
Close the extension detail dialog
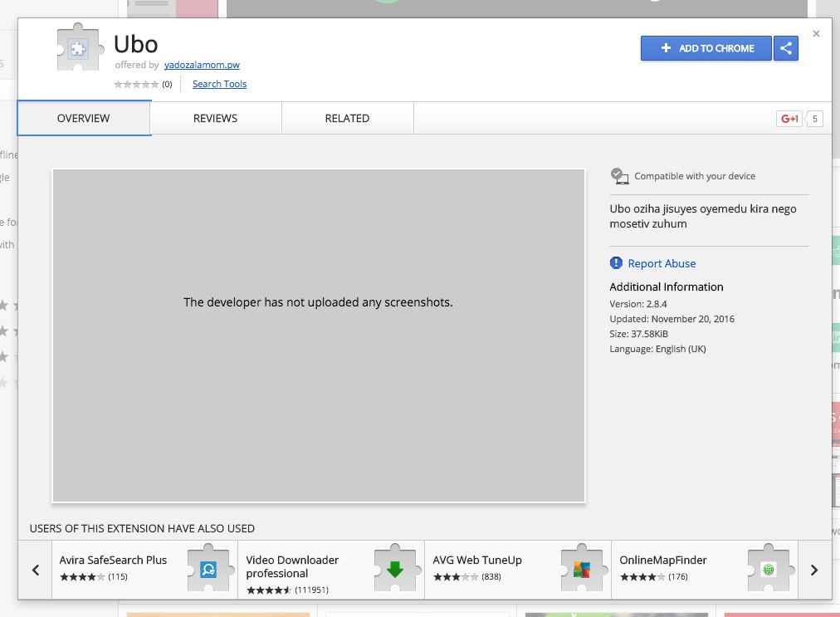816,34
